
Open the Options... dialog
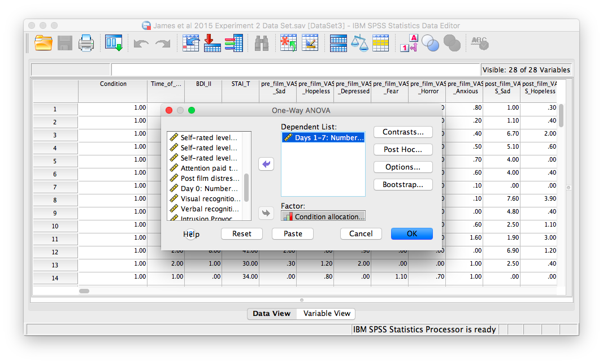click(403, 167)
